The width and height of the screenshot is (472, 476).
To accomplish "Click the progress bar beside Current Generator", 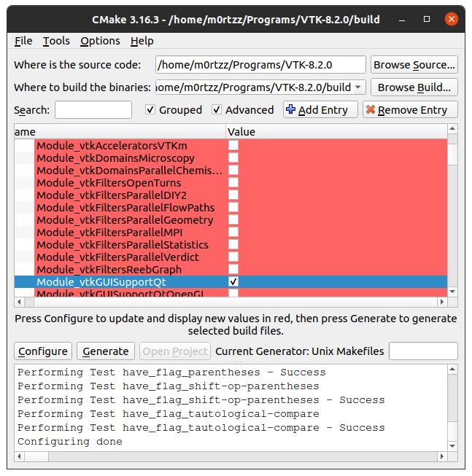I will pos(423,351).
